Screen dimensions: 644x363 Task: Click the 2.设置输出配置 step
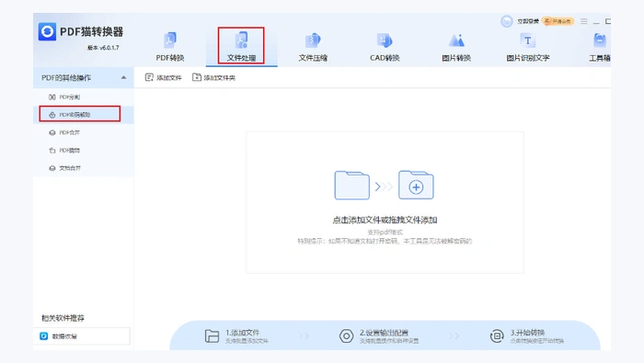(x=379, y=336)
